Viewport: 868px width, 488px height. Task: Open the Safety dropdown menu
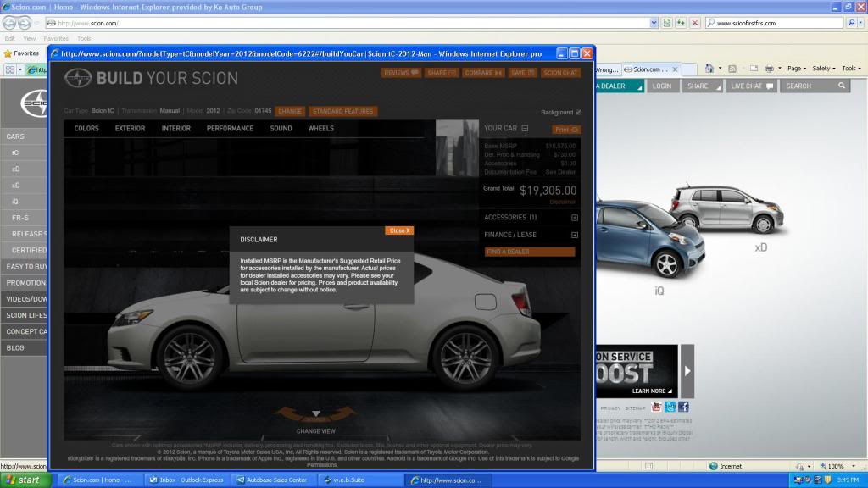824,69
